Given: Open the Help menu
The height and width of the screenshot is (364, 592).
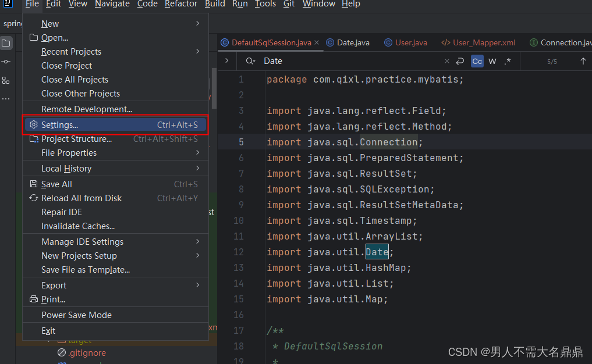Looking at the screenshot, I should [x=351, y=4].
